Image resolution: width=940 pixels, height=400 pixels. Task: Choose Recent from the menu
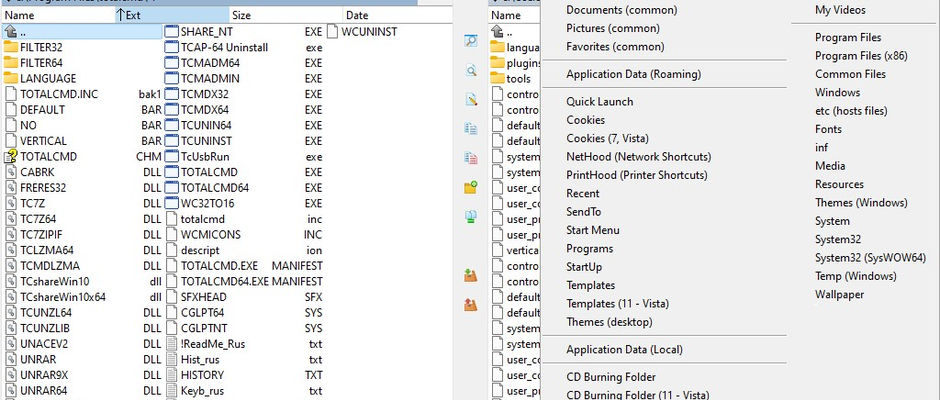[x=583, y=194]
